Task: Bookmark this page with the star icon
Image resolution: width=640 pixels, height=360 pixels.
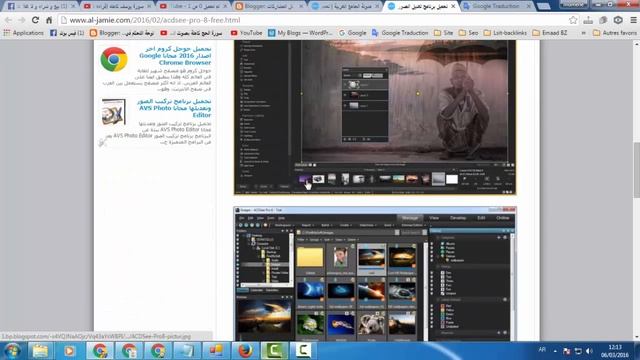Action: click(573, 20)
